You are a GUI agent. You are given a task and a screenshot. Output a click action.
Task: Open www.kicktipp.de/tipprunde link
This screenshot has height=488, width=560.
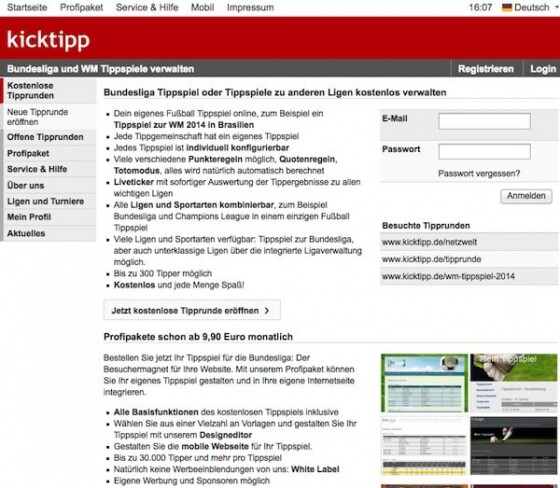pyautogui.click(x=431, y=259)
